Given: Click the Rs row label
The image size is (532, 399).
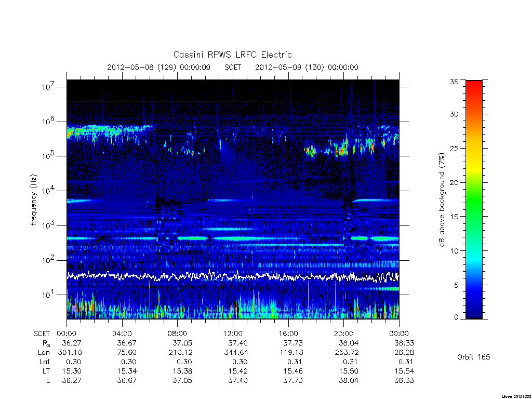Looking at the screenshot, I should coord(46,343).
